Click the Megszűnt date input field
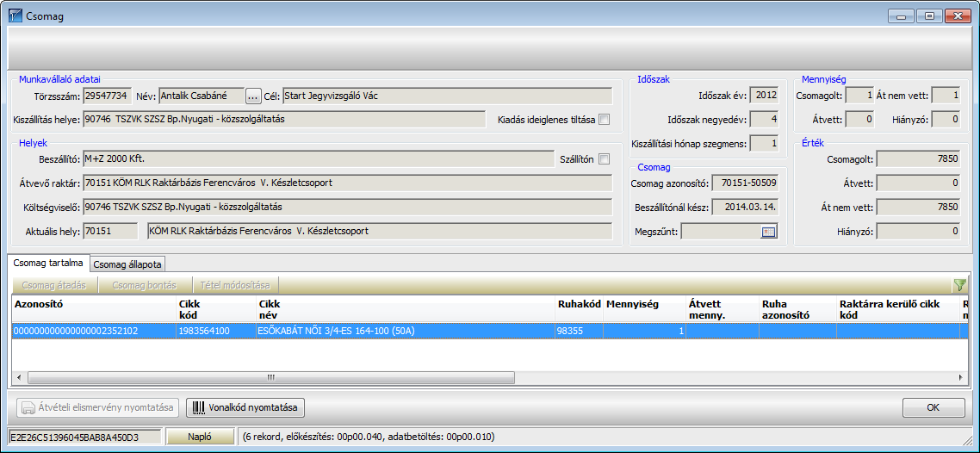The image size is (980, 453). click(722, 232)
